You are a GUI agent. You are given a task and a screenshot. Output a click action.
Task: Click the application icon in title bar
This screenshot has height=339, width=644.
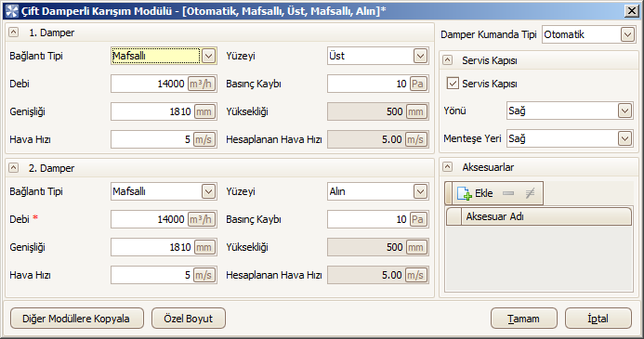tap(11, 10)
